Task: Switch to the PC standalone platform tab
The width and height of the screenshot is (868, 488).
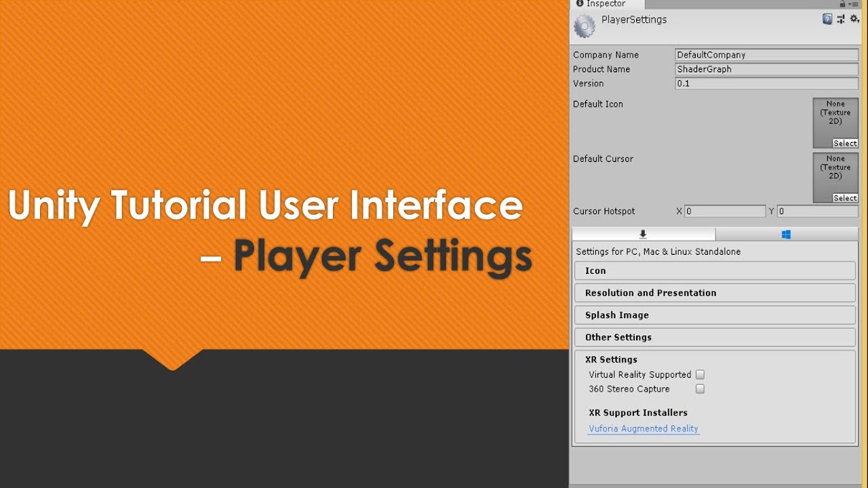Action: pos(643,234)
